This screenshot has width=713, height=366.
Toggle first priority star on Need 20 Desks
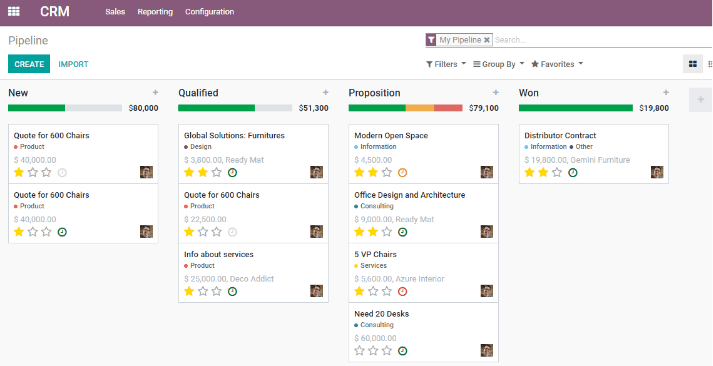tap(359, 351)
